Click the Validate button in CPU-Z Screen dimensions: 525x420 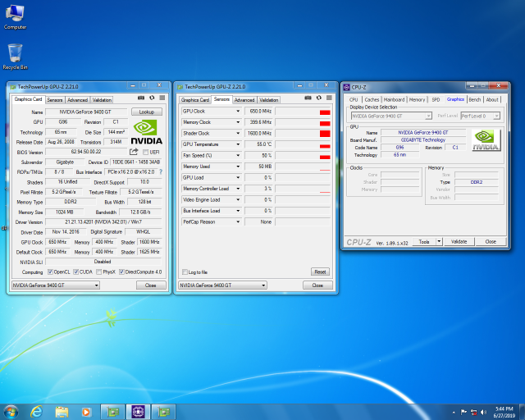pyautogui.click(x=459, y=241)
